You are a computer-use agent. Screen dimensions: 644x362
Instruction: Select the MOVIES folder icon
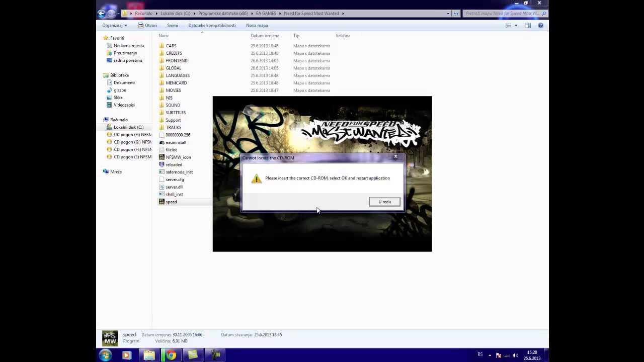pos(162,90)
